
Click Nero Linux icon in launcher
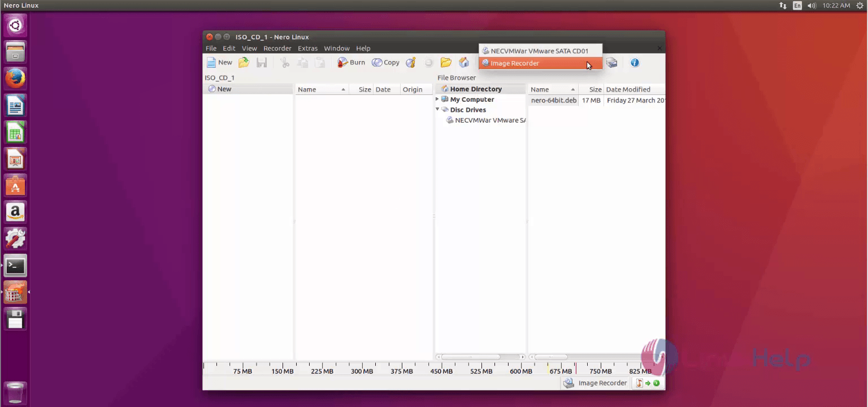pos(15,292)
